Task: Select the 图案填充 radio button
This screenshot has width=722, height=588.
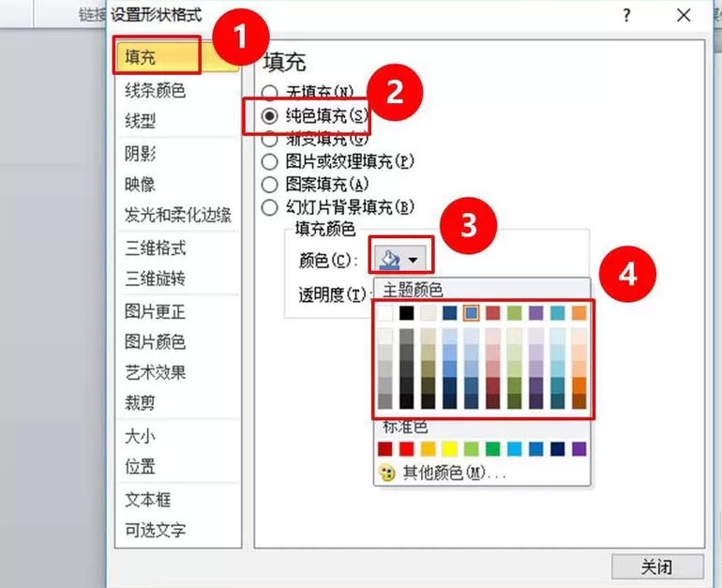Action: pyautogui.click(x=269, y=185)
